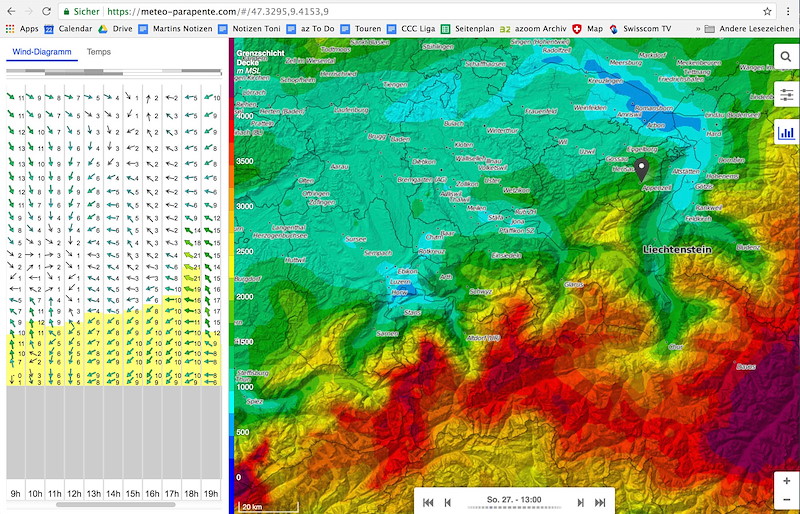
Task: Open Chrome three-dot menu
Action: [x=788, y=11]
